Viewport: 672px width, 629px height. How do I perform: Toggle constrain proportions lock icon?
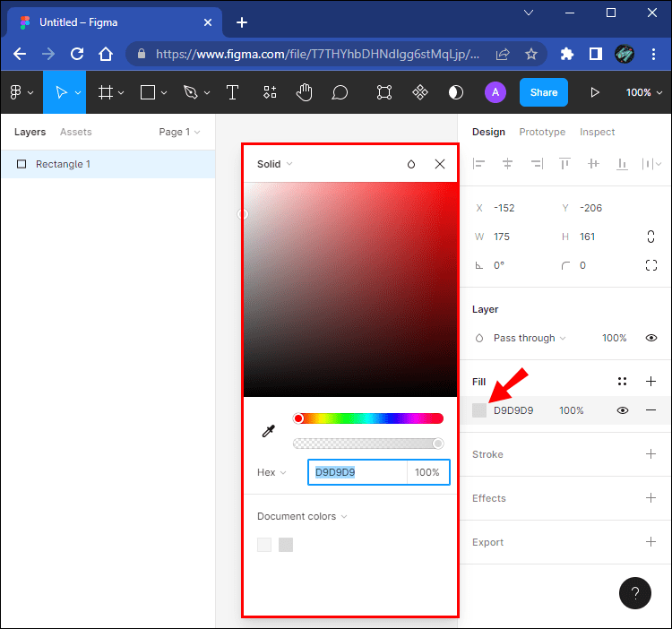pyautogui.click(x=650, y=237)
